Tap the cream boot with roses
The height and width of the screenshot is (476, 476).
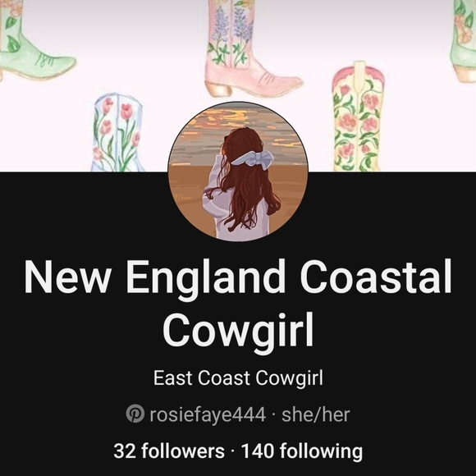(x=358, y=117)
